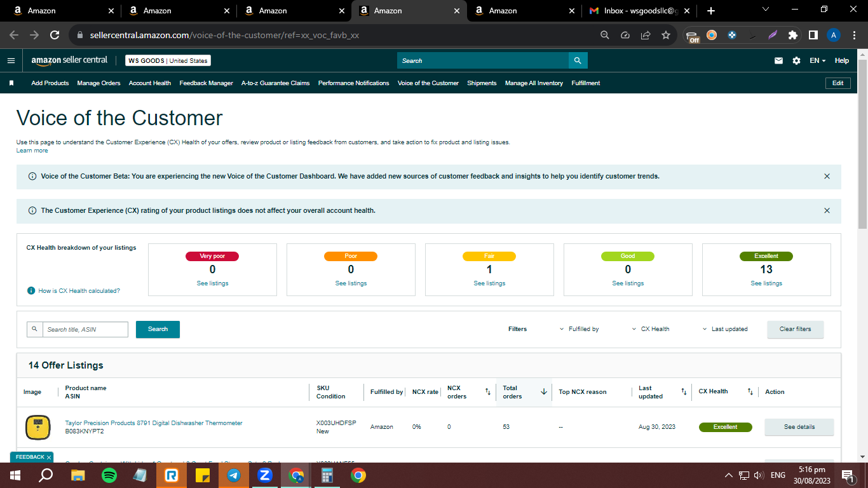Click the extension icon with the Off badge

click(x=693, y=36)
